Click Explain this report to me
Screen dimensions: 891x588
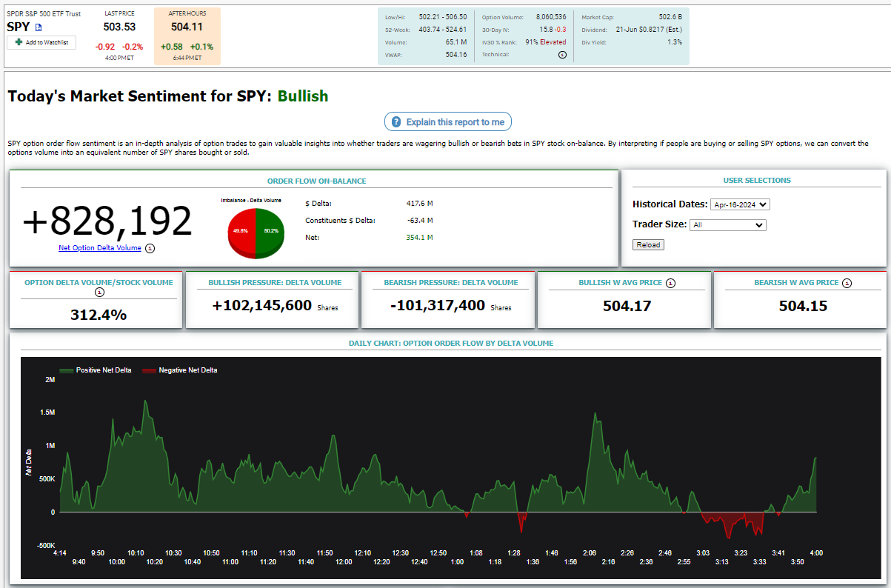click(x=447, y=122)
